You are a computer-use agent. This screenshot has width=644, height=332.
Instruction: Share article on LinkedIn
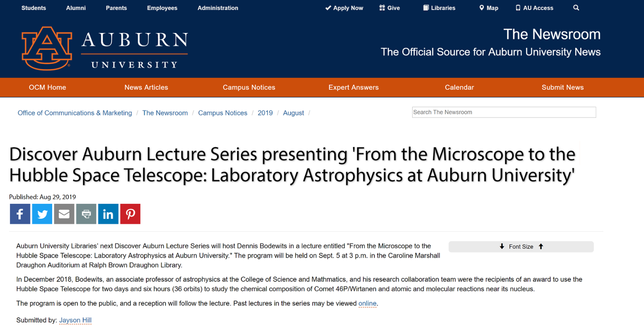[x=108, y=214]
